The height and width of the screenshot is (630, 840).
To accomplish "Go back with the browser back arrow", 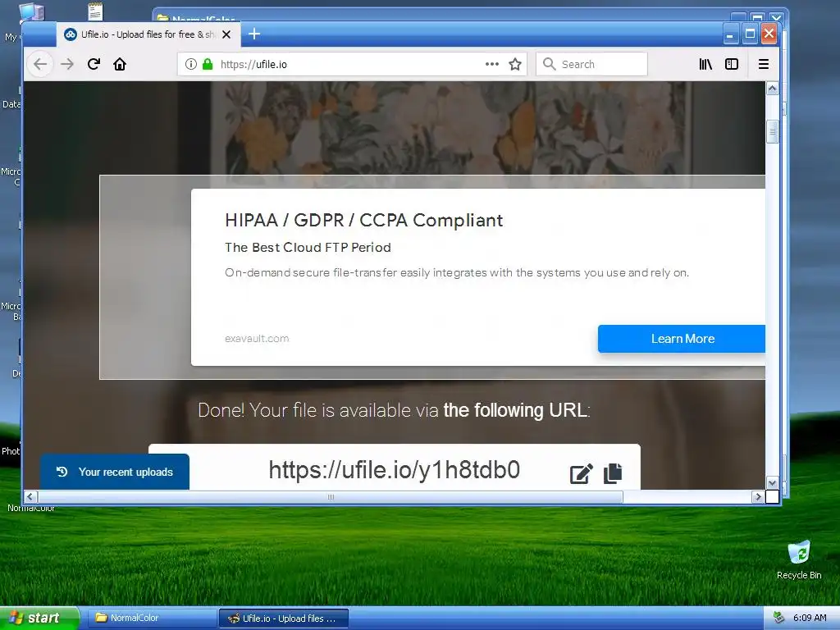I will 40,64.
